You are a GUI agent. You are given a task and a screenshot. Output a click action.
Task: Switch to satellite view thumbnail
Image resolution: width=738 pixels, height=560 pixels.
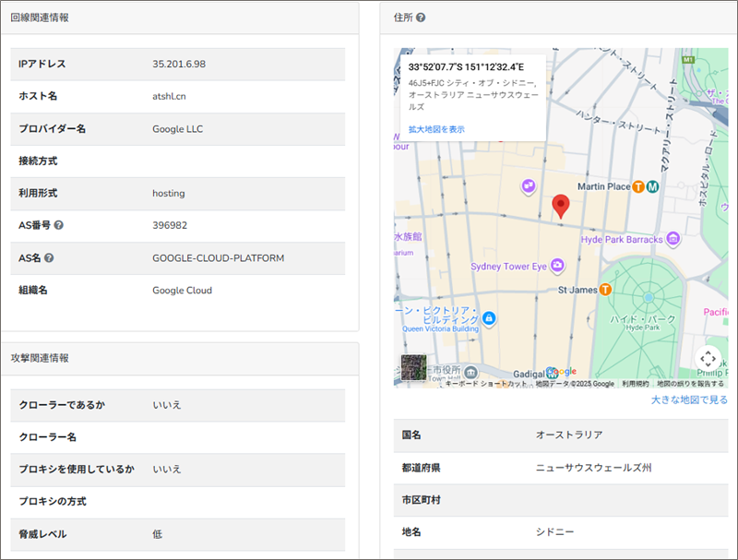click(x=413, y=368)
